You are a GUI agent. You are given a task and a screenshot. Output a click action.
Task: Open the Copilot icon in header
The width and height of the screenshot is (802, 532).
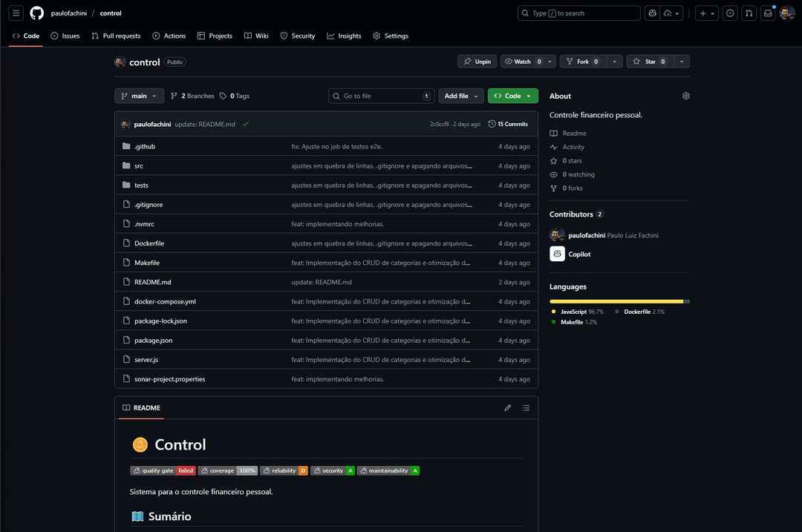[651, 13]
